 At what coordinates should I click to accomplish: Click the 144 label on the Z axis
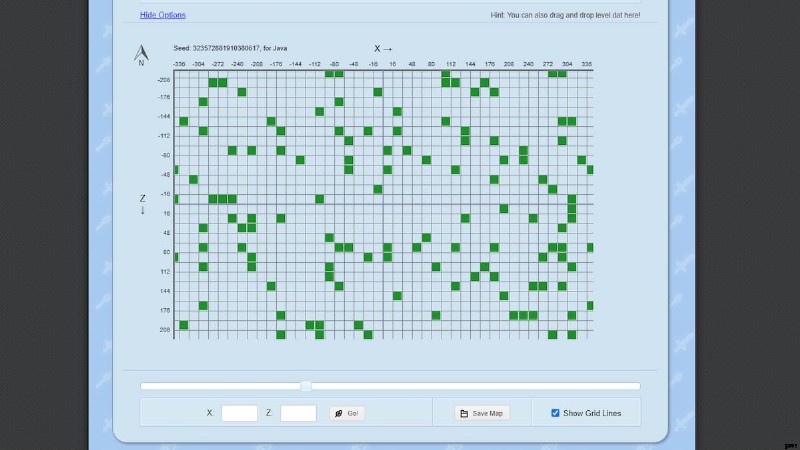165,290
